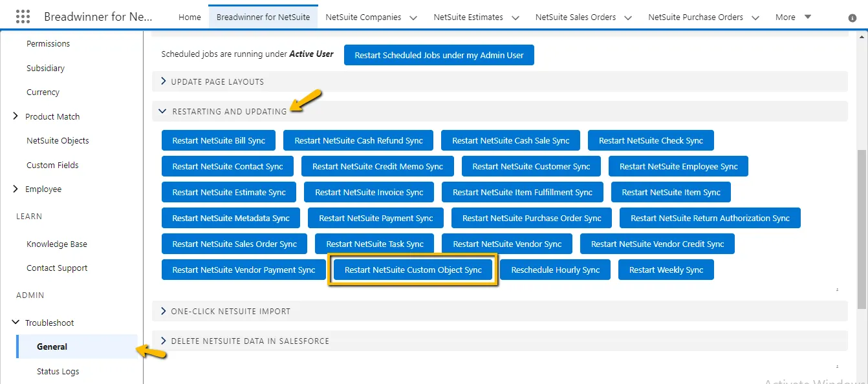Click Restart Scheduled Jobs under my Admin User
This screenshot has height=384, width=868.
(439, 55)
